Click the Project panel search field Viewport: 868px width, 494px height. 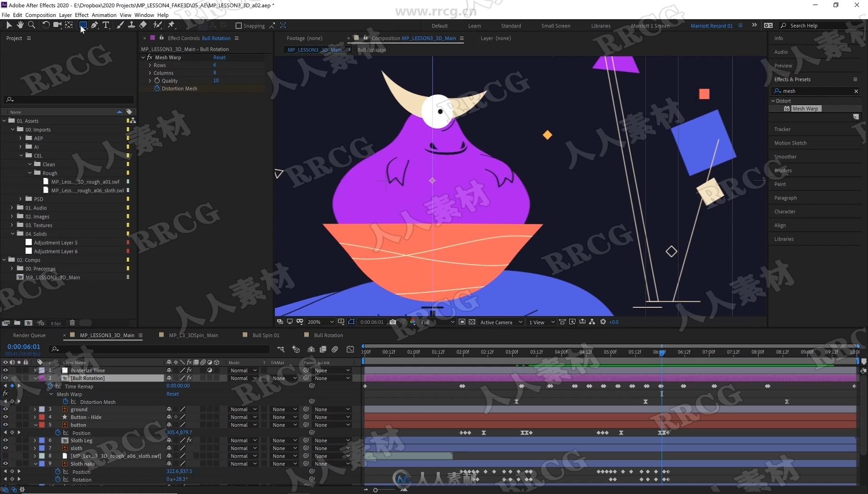coord(69,99)
